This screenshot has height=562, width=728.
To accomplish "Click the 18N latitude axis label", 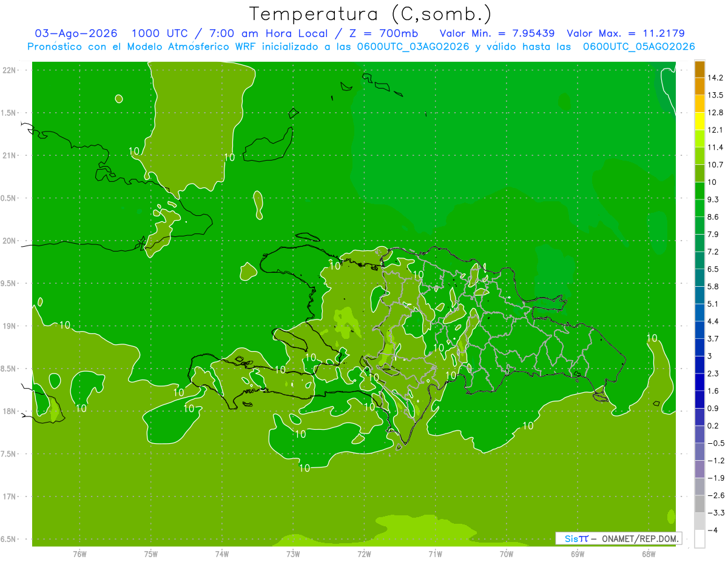I will click(x=10, y=411).
